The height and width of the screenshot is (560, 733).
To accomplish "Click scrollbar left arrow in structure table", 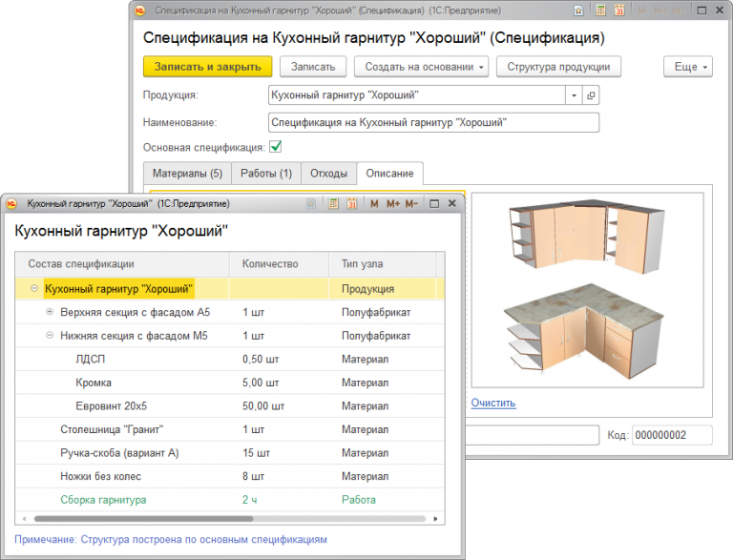I will point(24,518).
